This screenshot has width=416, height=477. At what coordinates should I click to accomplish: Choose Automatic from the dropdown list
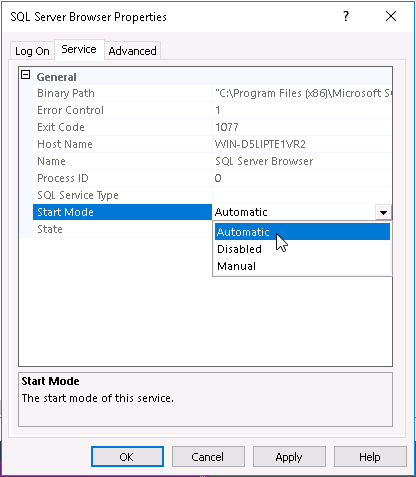(302, 232)
